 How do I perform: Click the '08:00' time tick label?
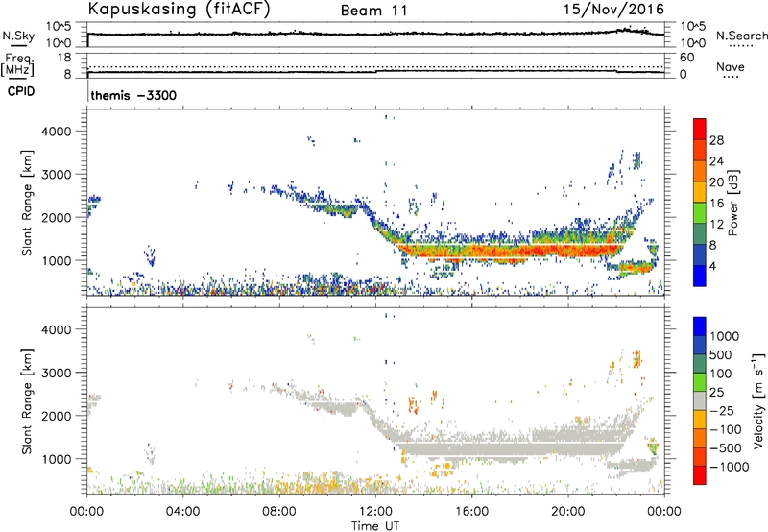click(x=279, y=512)
